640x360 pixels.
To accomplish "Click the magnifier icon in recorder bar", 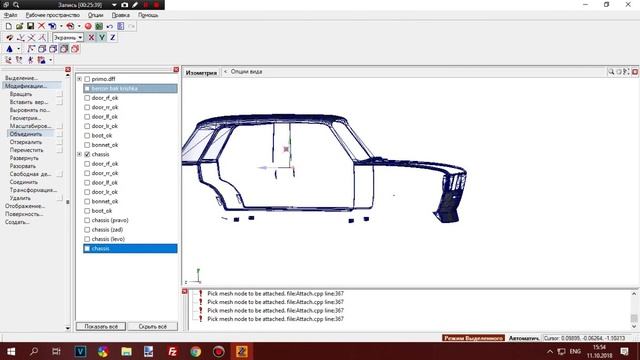I will [16, 5].
